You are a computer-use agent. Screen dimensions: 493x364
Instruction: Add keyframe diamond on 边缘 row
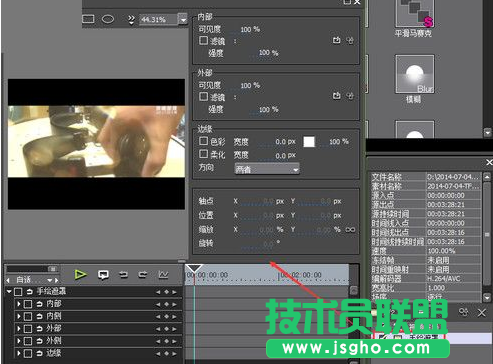tap(166, 354)
